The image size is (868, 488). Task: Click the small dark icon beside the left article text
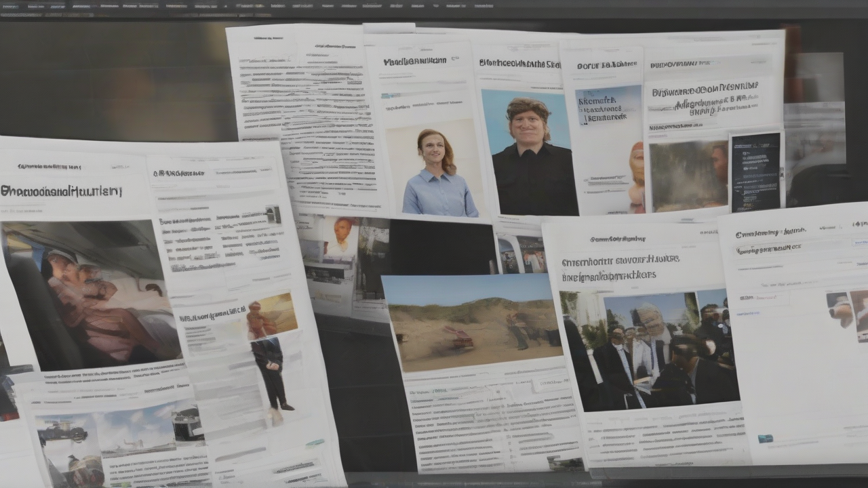(x=273, y=214)
